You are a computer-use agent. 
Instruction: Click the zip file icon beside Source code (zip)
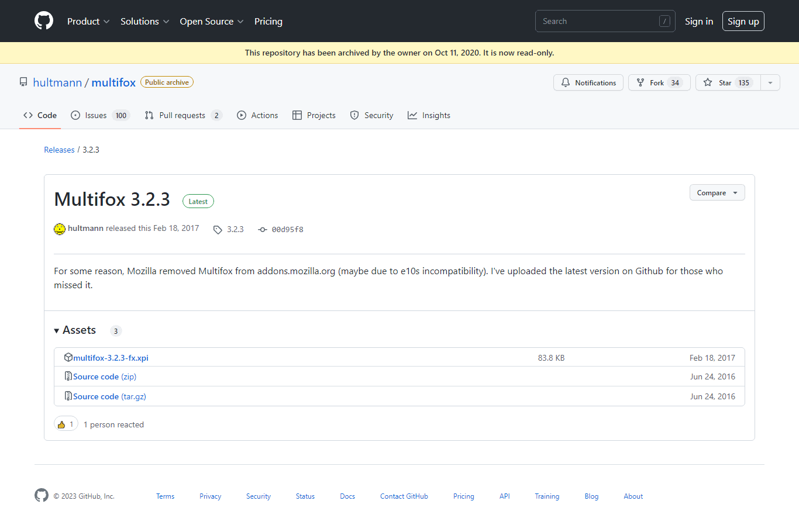pos(68,376)
